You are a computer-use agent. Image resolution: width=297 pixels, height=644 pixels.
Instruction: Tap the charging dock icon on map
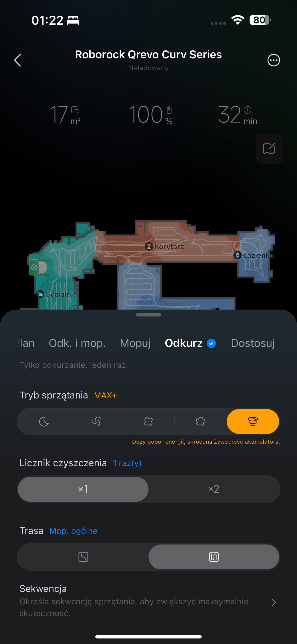(34, 267)
